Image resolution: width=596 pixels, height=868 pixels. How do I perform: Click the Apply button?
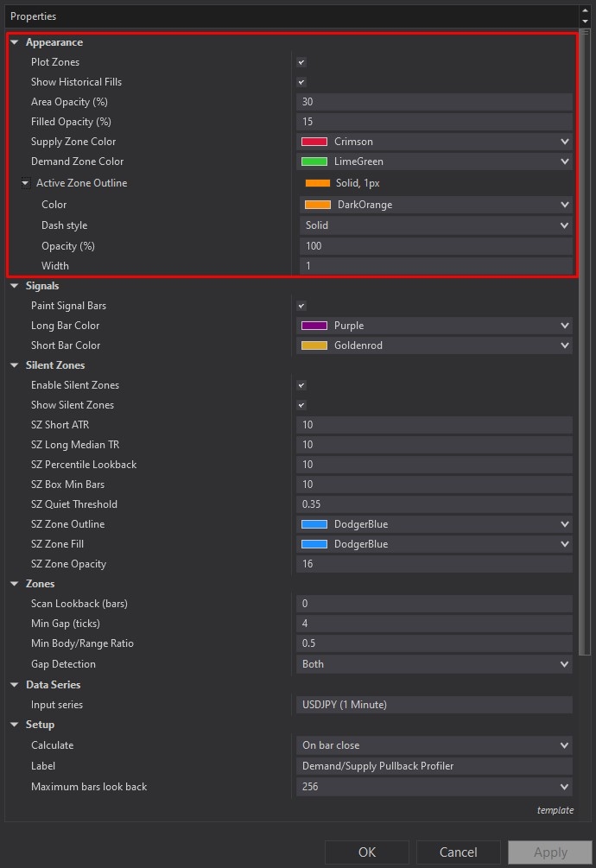tap(549, 852)
